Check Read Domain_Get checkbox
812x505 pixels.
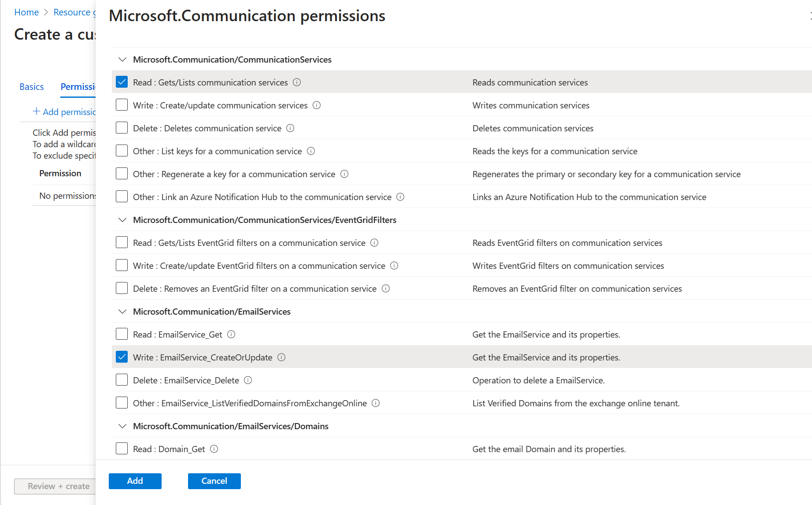click(x=122, y=449)
